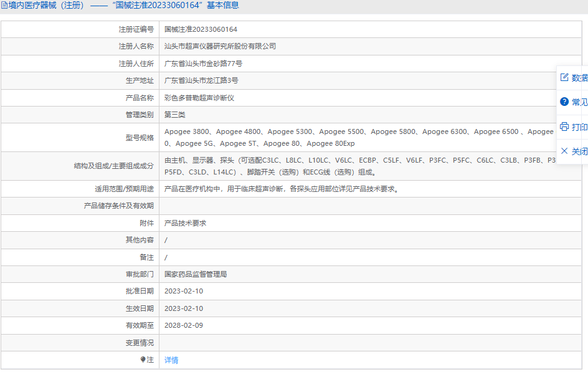Viewport: 588px width, 372px height.
Task: Click the 数据 label in side panel
Action: coord(579,78)
